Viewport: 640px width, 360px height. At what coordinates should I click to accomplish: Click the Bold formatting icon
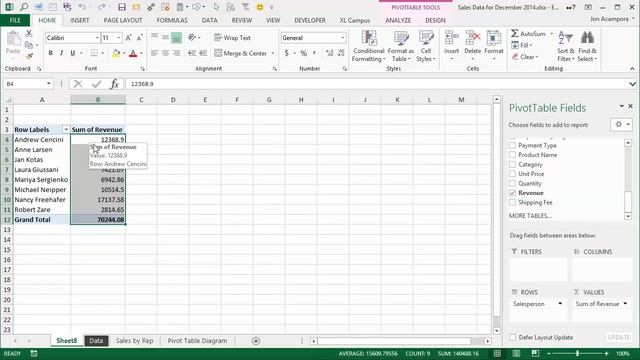51,53
